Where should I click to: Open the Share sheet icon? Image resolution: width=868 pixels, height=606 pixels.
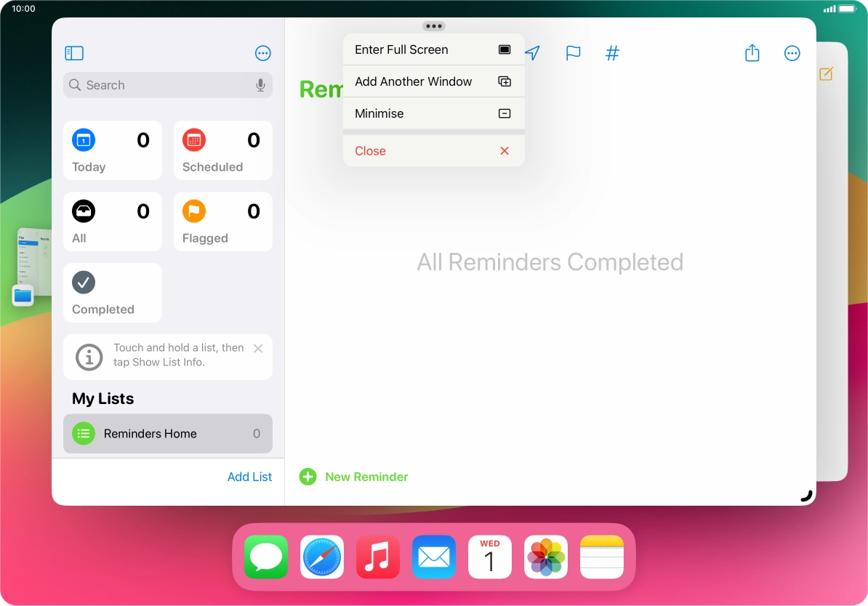click(752, 53)
